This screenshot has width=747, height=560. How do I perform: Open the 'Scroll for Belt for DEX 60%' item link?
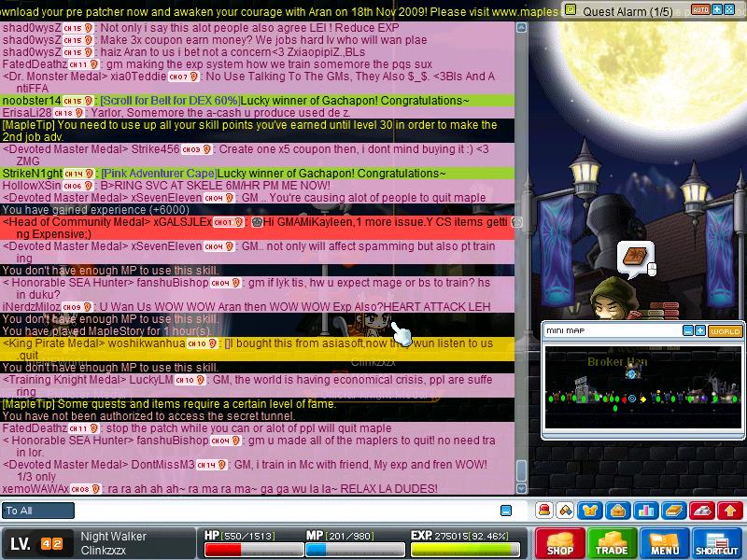[170, 101]
